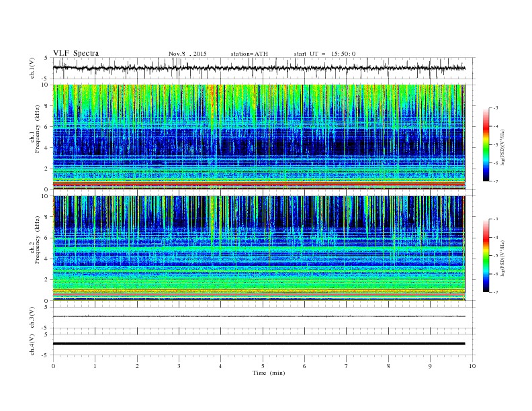This screenshot has height=411, width=532.
Task: Click the 'ch.3(V)' axis label
Action: 32,318
